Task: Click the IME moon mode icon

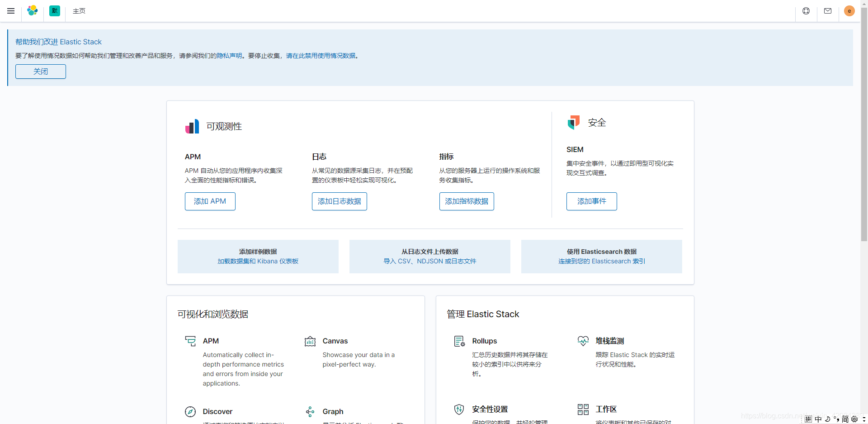Action: (x=827, y=419)
